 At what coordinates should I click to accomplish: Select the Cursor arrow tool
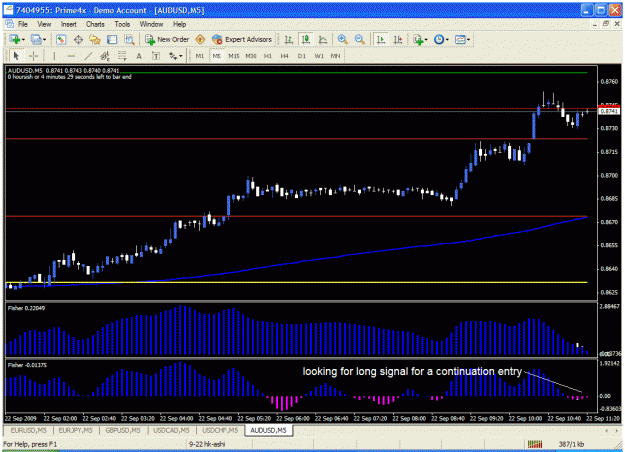16,56
